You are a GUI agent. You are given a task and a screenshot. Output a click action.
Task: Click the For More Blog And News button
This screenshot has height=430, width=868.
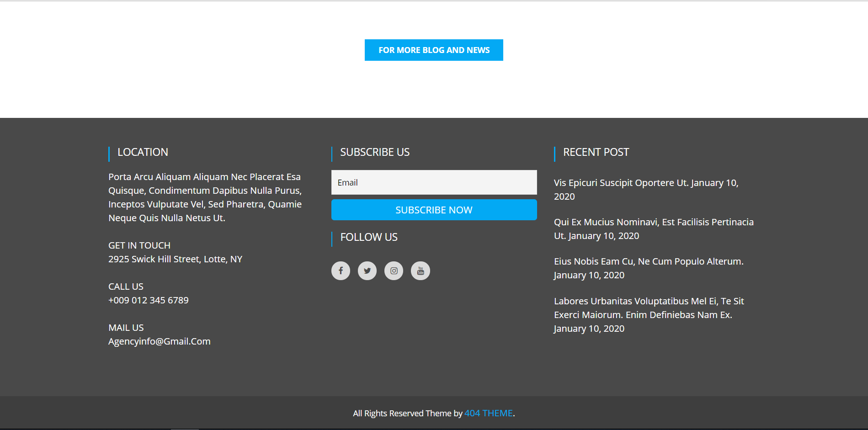[x=434, y=50]
